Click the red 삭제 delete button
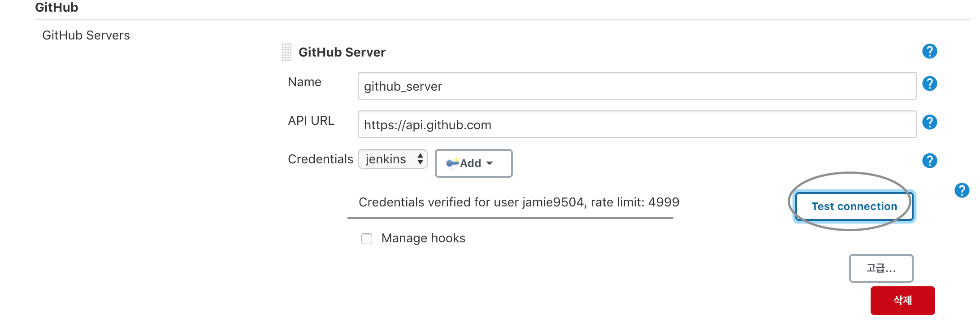Viewport: 980px width, 324px height. click(x=902, y=300)
